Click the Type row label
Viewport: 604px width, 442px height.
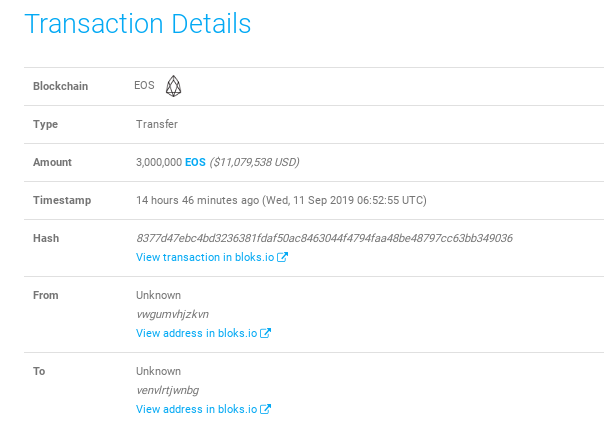click(45, 124)
